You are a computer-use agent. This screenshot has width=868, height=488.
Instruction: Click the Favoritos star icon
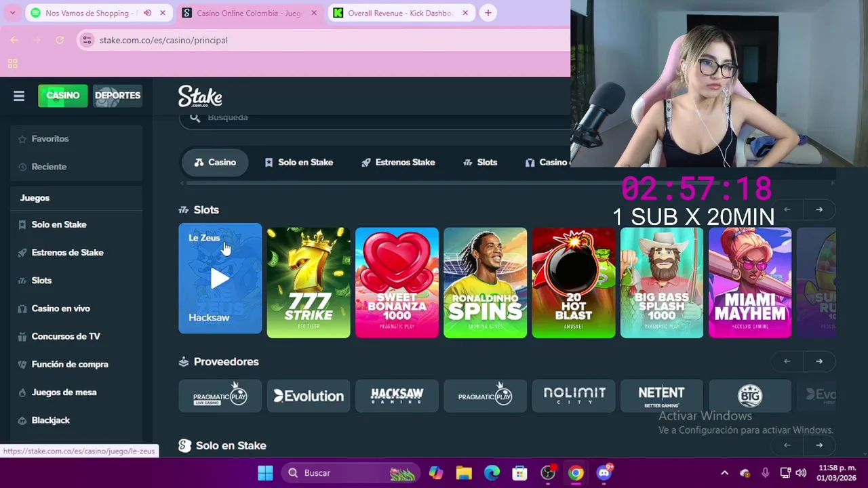pos(22,139)
